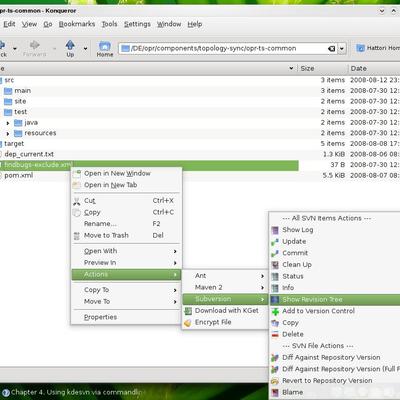The height and width of the screenshot is (400, 400).
Task: Choose Diff Against Repository Version (Full) entry
Action: click(335, 369)
